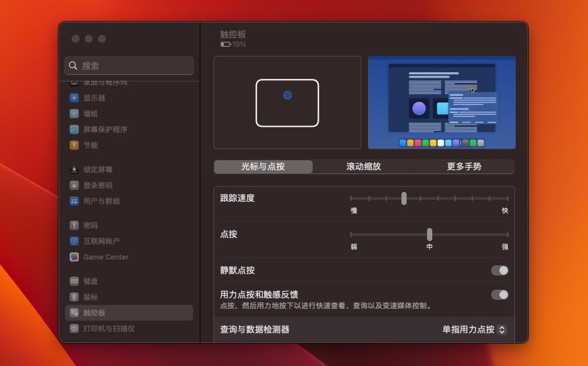Toggle Force Click and haptic feedback (用力点按和触感反馈) switch

pos(500,295)
